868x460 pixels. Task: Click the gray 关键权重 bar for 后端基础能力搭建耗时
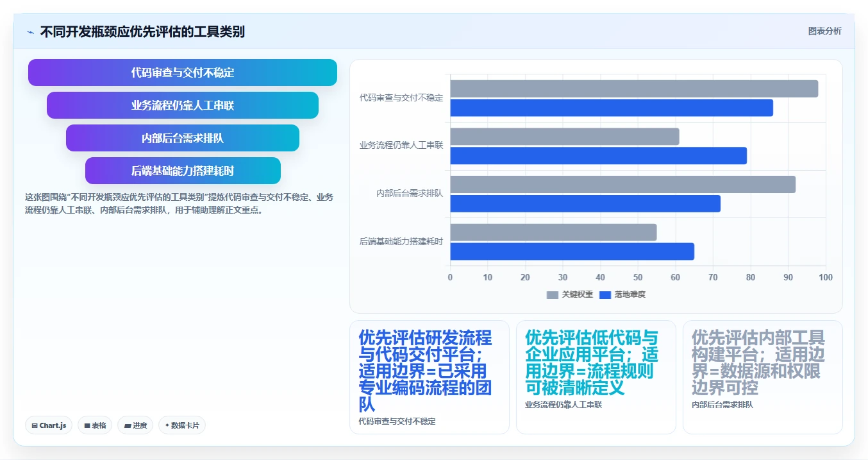coord(553,232)
